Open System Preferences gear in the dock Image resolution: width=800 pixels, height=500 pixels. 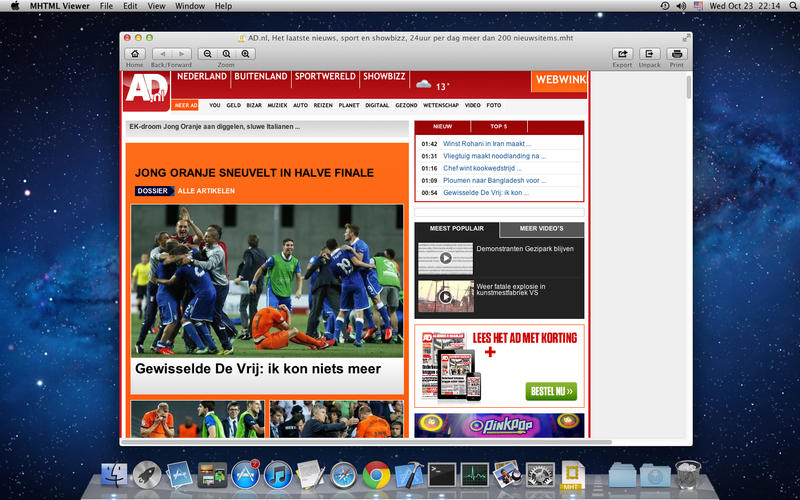540,475
